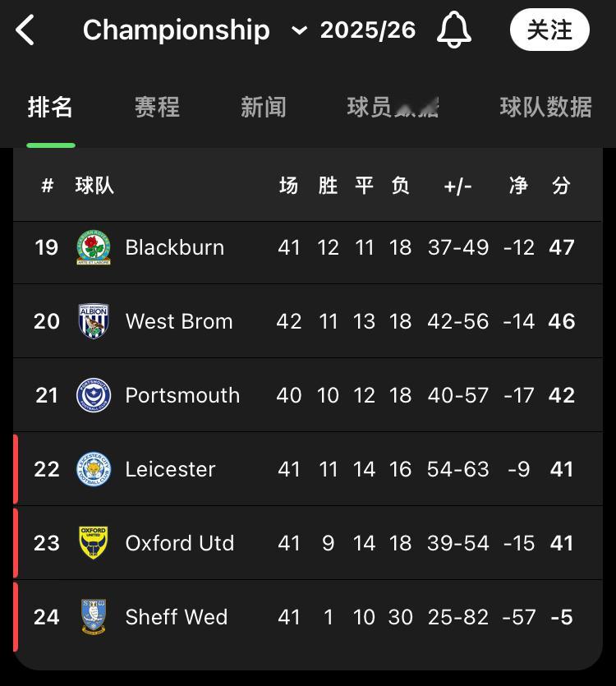
Task: Open the Portsmouth team name link
Action: coord(182,395)
